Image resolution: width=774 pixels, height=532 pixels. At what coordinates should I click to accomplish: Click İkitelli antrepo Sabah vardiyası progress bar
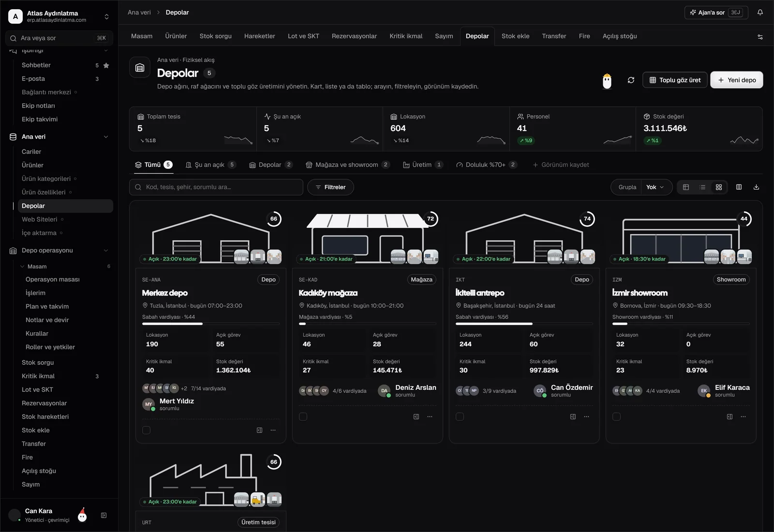[x=524, y=324]
